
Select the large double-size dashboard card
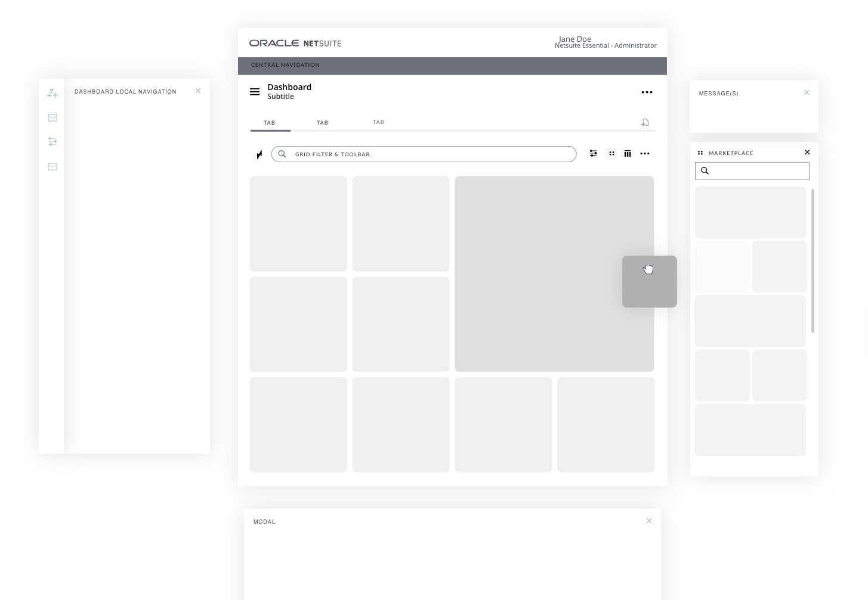pyautogui.click(x=554, y=274)
